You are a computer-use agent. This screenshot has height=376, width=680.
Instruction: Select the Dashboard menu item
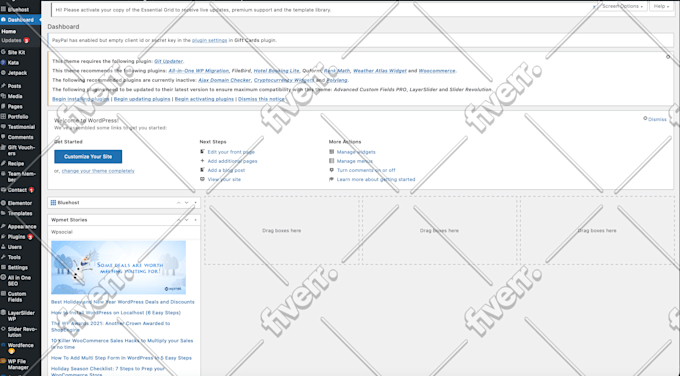pyautogui.click(x=20, y=20)
